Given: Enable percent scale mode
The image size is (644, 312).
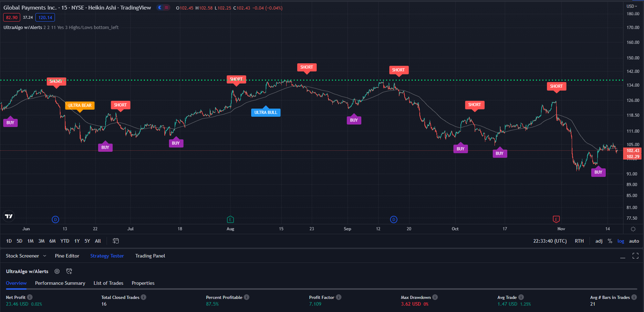Looking at the screenshot, I should coord(610,241).
